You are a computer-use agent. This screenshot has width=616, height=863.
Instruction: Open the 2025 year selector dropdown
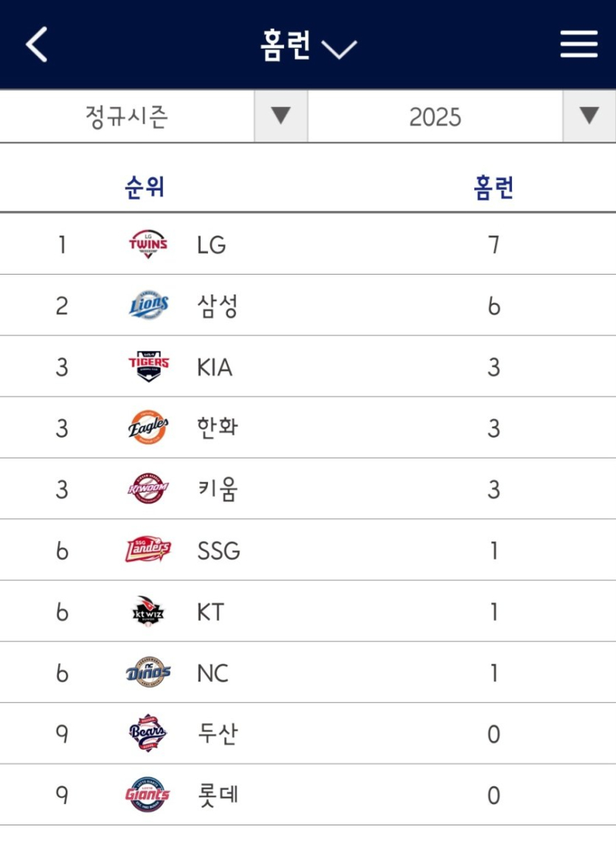pos(443,116)
